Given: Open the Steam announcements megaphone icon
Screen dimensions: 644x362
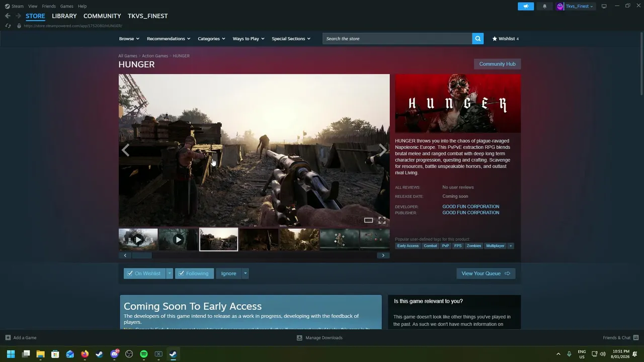Looking at the screenshot, I should (x=526, y=6).
